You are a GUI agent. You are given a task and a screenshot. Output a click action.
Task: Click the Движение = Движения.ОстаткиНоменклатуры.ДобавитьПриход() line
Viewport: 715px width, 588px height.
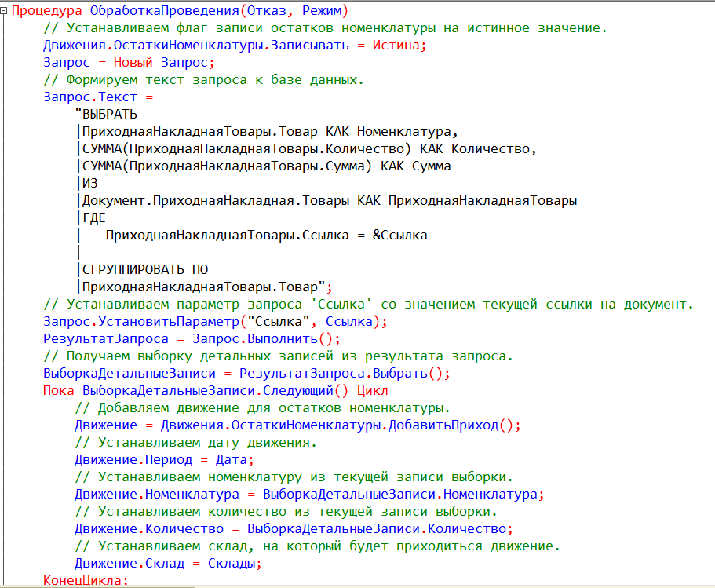tap(297, 425)
